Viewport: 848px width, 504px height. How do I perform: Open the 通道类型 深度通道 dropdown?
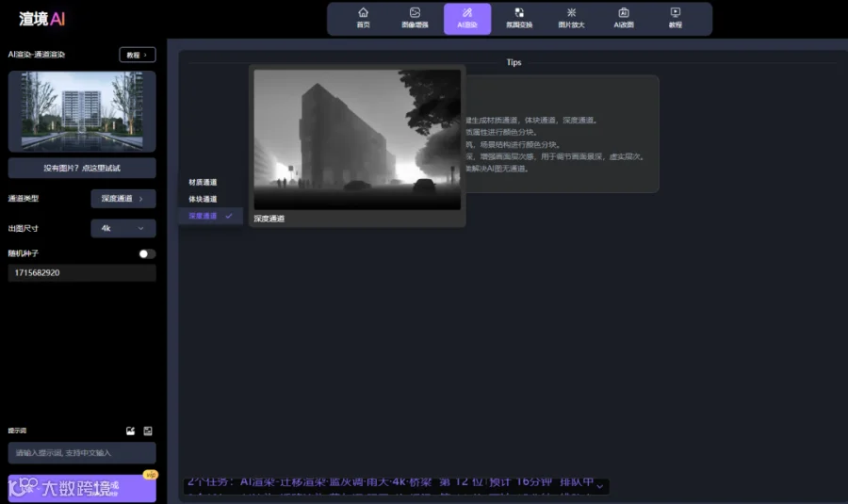123,199
